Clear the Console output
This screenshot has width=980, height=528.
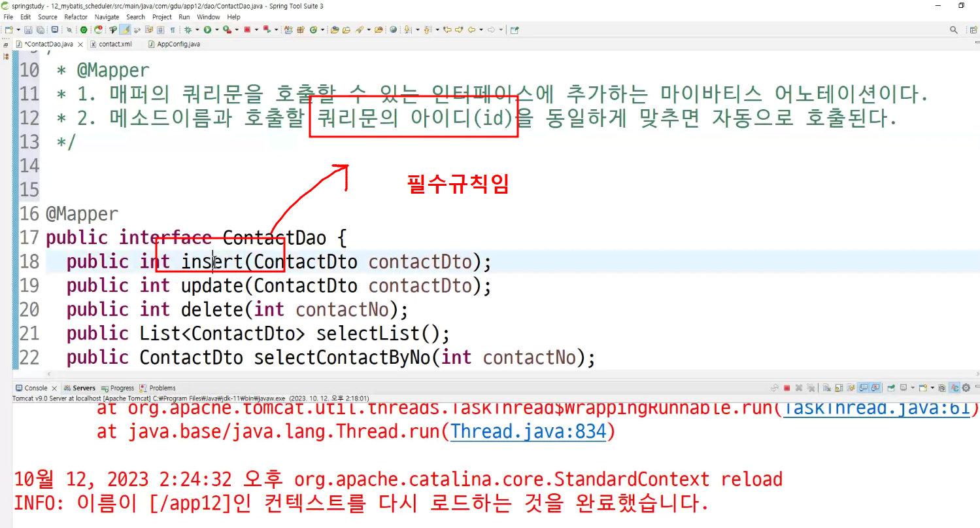(x=827, y=388)
